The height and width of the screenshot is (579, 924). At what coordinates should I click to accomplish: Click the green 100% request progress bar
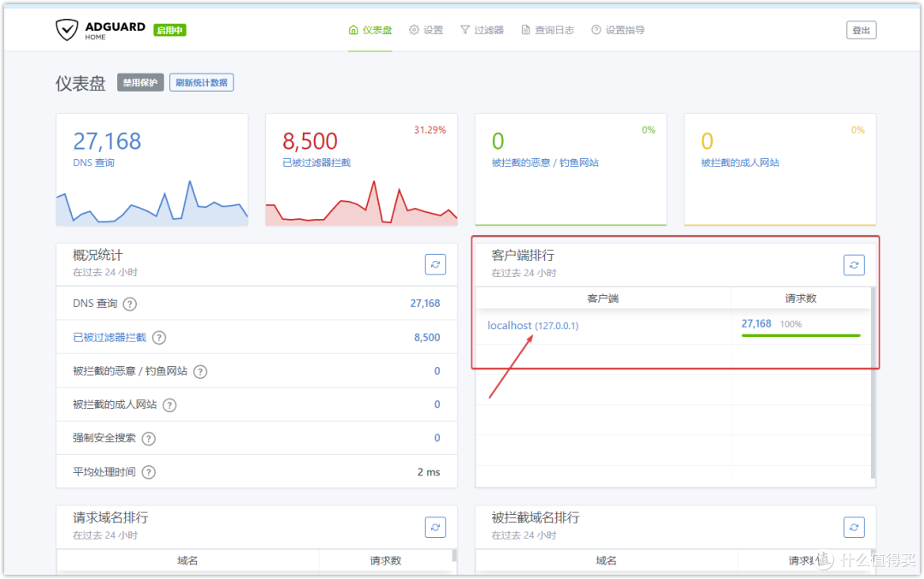801,336
